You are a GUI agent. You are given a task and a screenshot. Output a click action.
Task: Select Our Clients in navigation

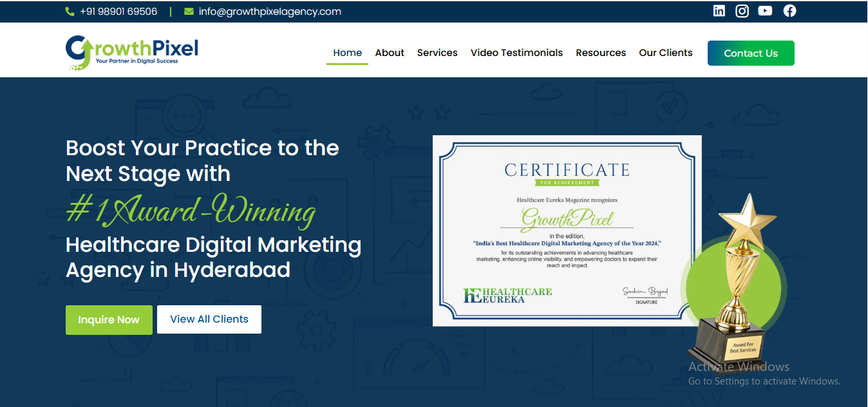click(666, 53)
